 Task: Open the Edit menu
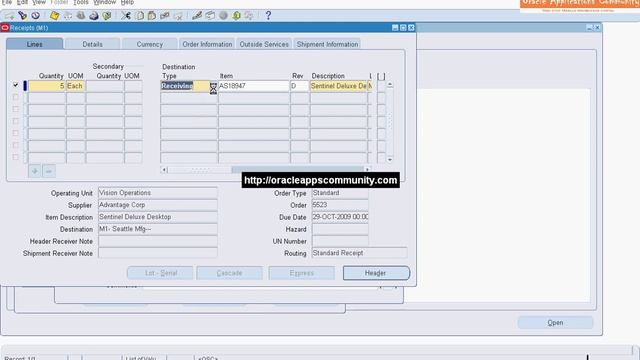[x=22, y=2]
